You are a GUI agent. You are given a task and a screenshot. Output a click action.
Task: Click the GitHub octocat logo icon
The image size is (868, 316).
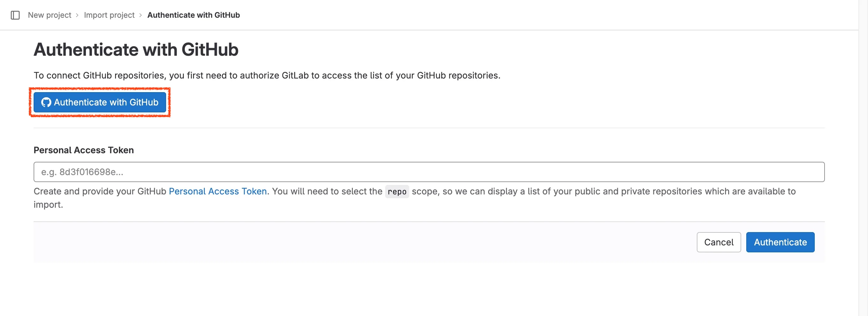46,102
